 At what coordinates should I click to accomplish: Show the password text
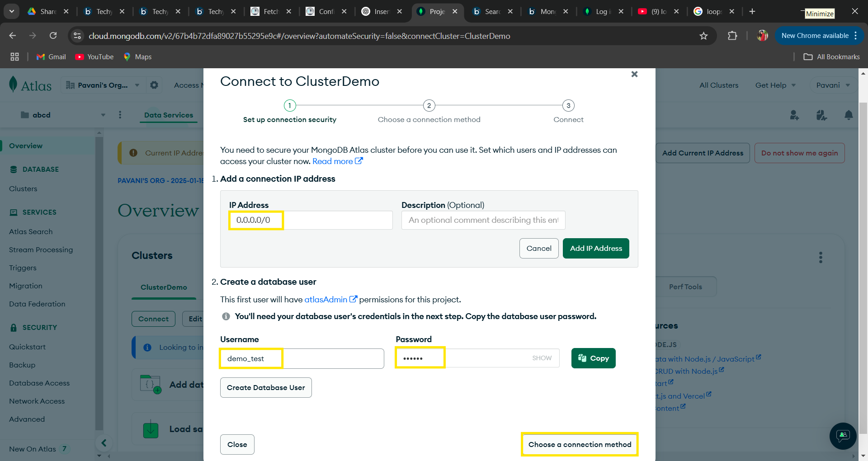tap(542, 358)
